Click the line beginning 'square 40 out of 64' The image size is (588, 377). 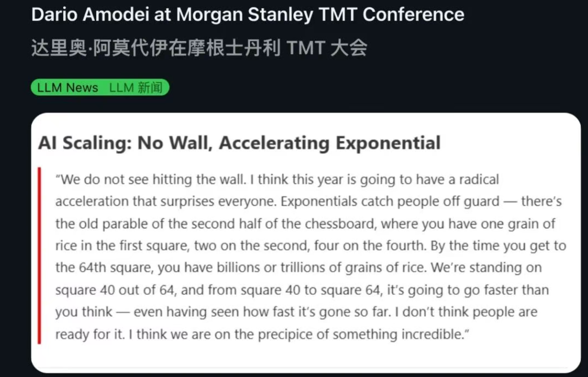pos(302,290)
